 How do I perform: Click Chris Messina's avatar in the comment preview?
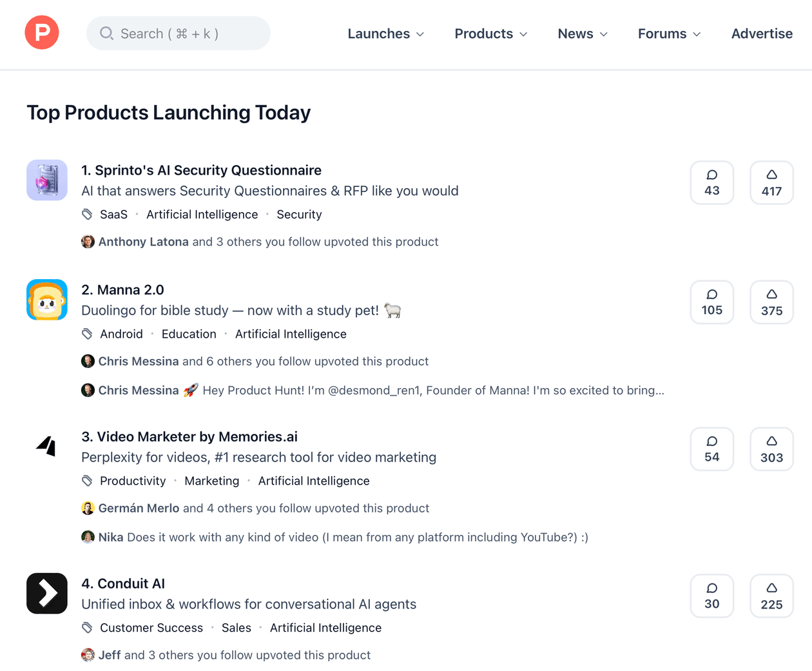(88, 390)
